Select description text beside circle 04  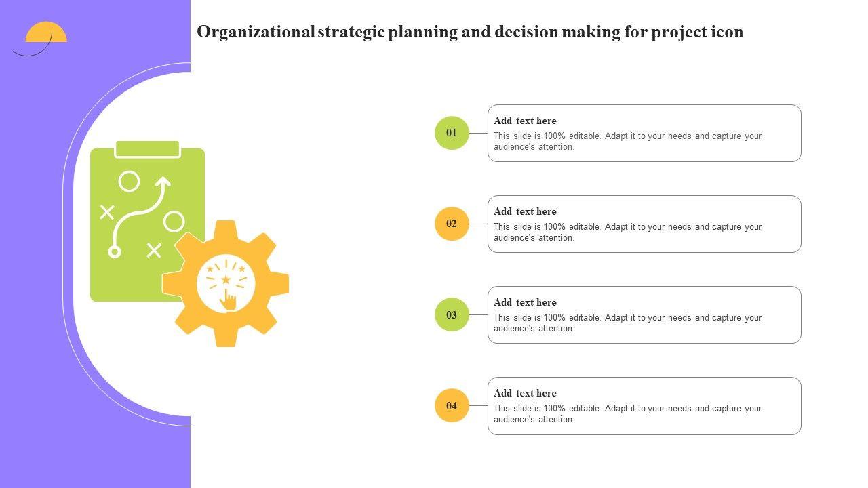pos(627,413)
